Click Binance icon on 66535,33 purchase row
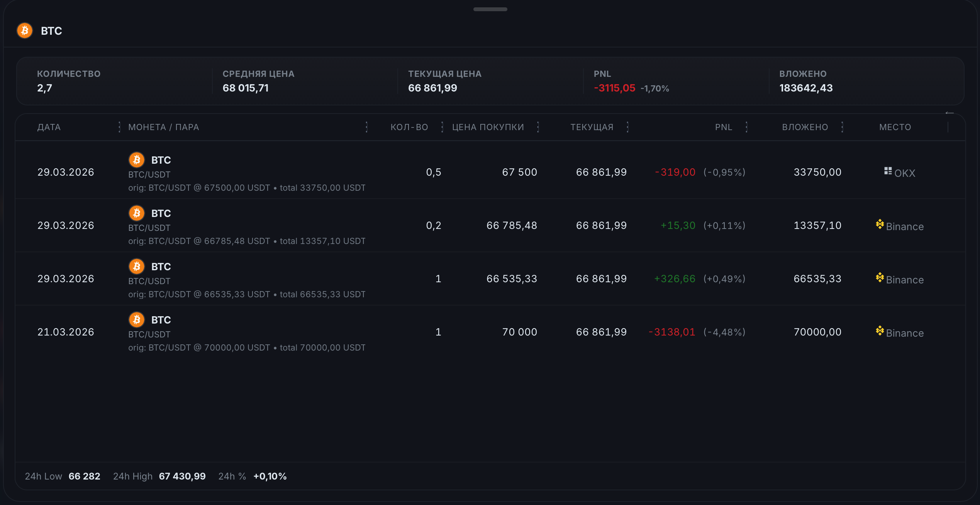Screen dimensions: 980x505 pos(880,278)
